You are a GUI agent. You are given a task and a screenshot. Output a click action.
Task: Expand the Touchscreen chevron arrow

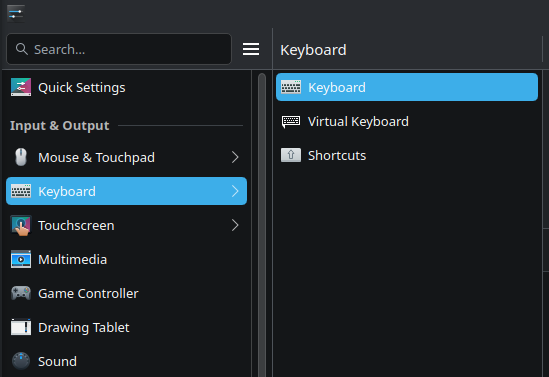[235, 225]
